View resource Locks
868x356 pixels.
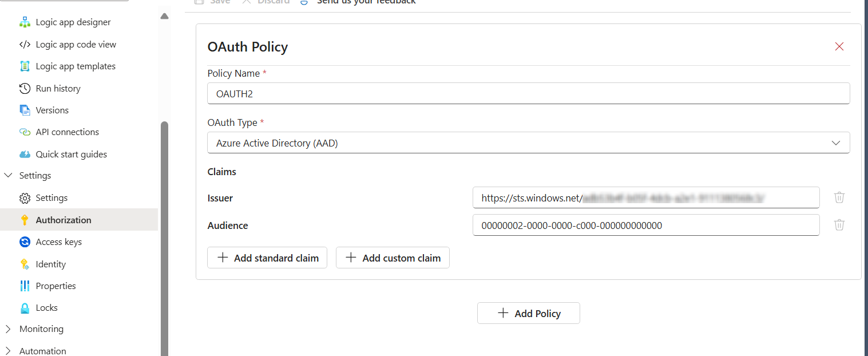point(46,307)
